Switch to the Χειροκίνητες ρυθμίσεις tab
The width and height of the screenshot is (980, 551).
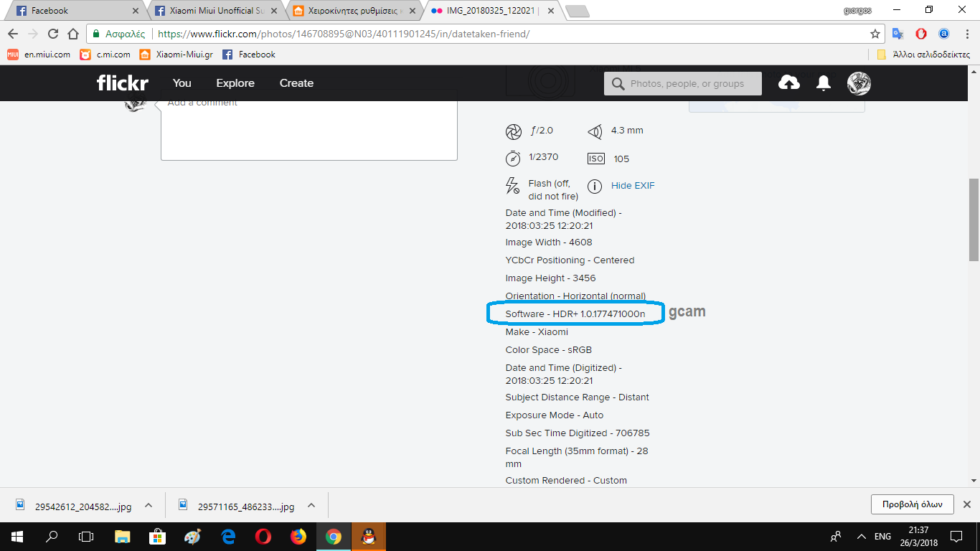point(355,11)
